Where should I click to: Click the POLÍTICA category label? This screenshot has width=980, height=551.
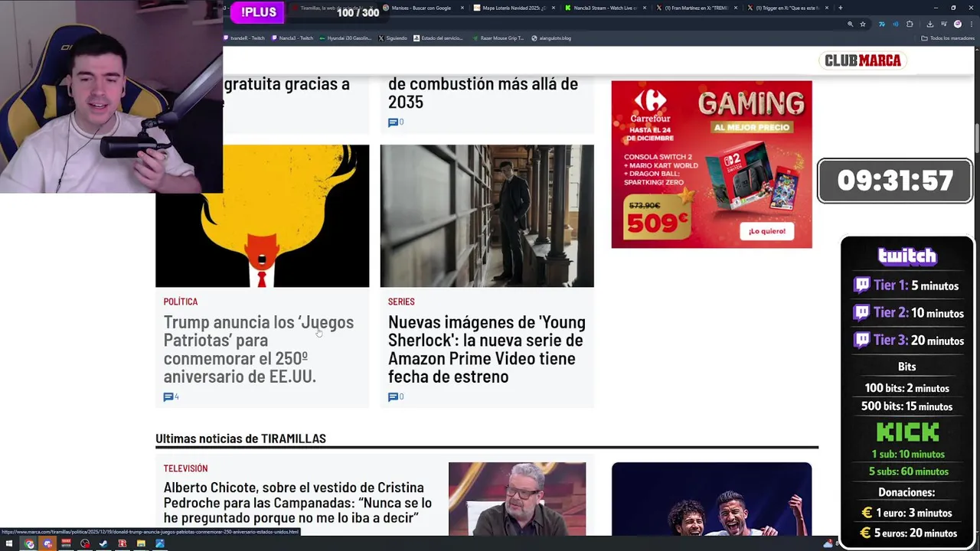click(x=181, y=302)
